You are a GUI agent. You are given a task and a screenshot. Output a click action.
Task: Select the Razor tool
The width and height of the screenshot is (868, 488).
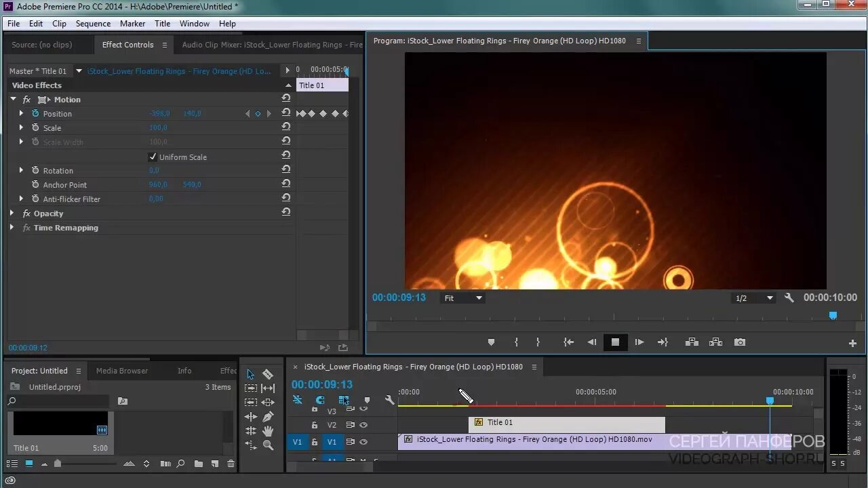[268, 374]
